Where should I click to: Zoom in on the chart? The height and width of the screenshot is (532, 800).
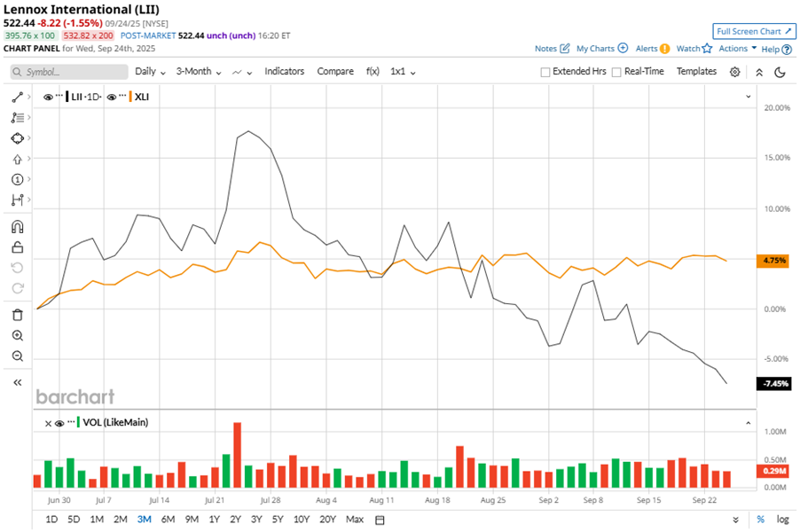(x=18, y=336)
